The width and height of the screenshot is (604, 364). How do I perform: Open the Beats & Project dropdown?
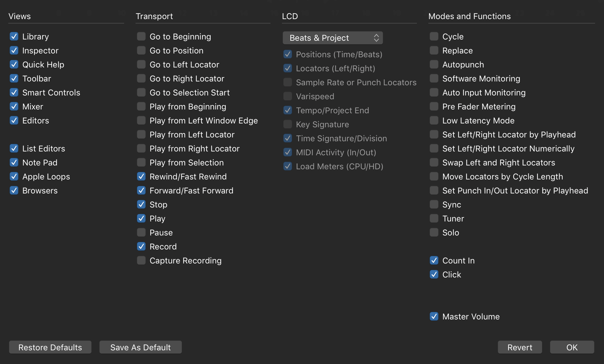click(333, 38)
